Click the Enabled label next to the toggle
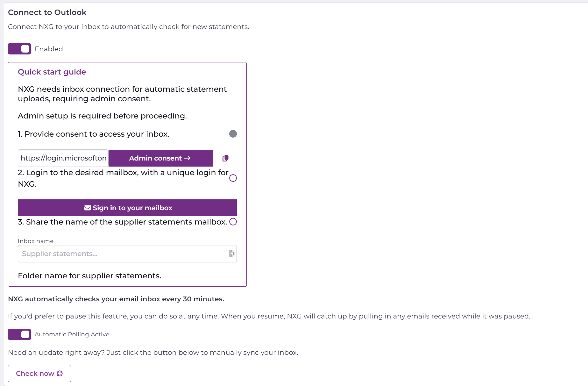The height and width of the screenshot is (386, 588). coord(49,49)
